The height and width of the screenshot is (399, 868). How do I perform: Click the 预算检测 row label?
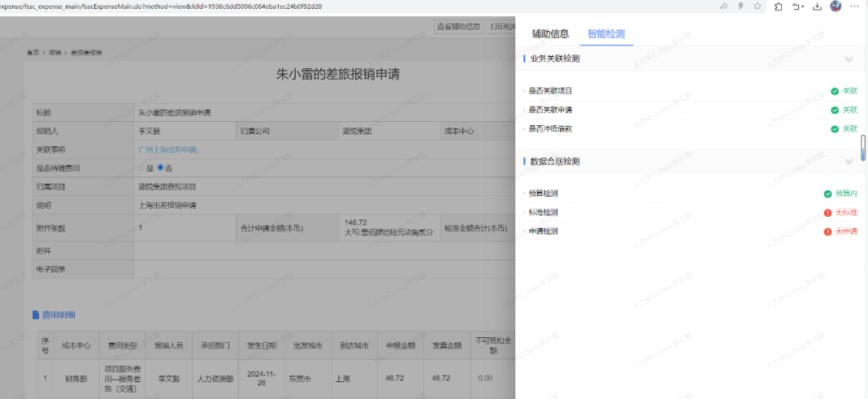543,194
